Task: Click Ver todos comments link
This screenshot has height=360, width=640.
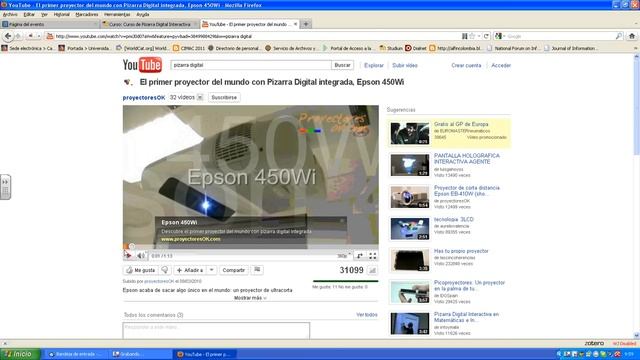Action: click(367, 315)
